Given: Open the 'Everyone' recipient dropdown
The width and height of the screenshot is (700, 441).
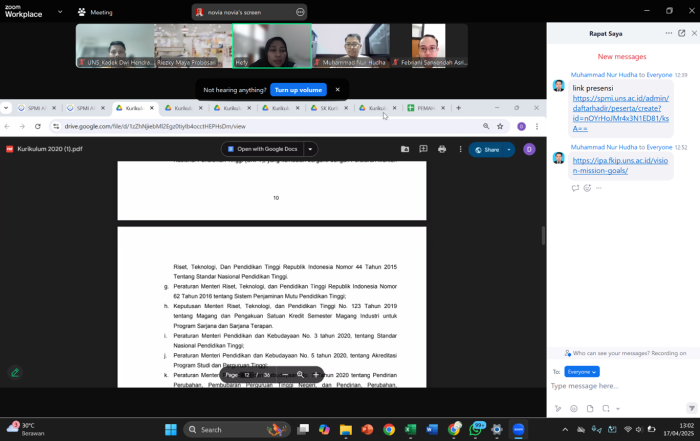Looking at the screenshot, I should click(581, 371).
